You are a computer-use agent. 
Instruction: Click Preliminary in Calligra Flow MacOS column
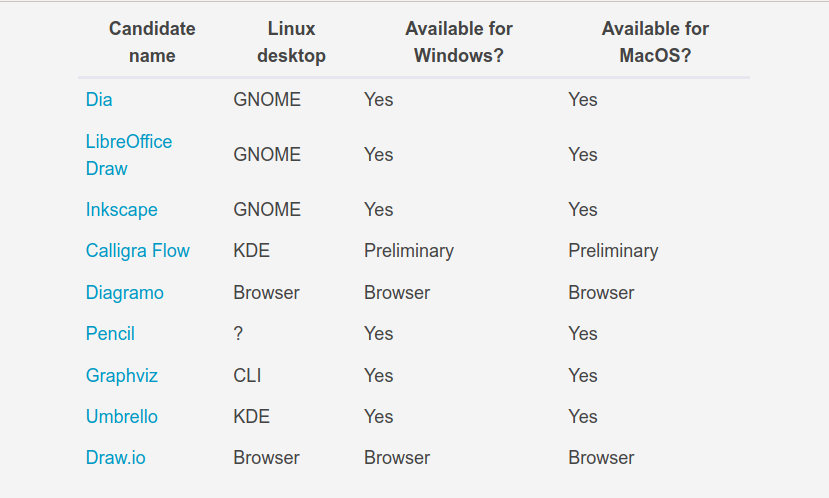point(613,251)
